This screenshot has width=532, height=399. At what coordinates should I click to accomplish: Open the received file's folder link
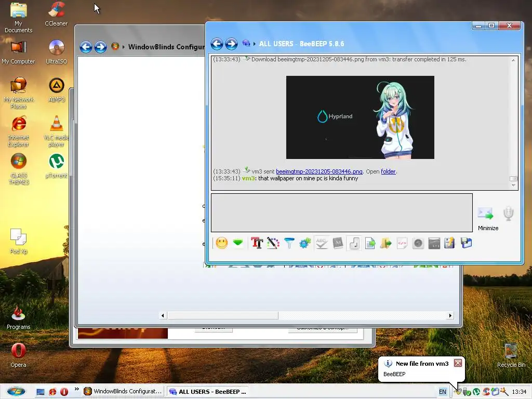388,171
